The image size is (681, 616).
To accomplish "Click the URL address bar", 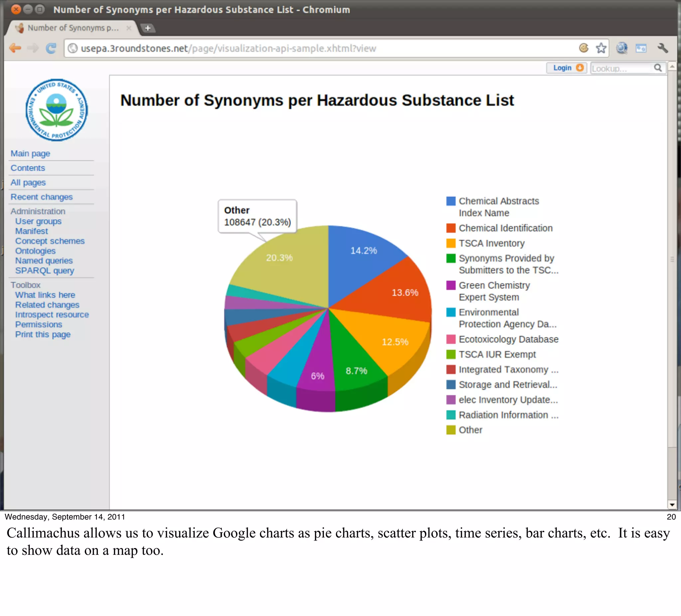I will 304,48.
